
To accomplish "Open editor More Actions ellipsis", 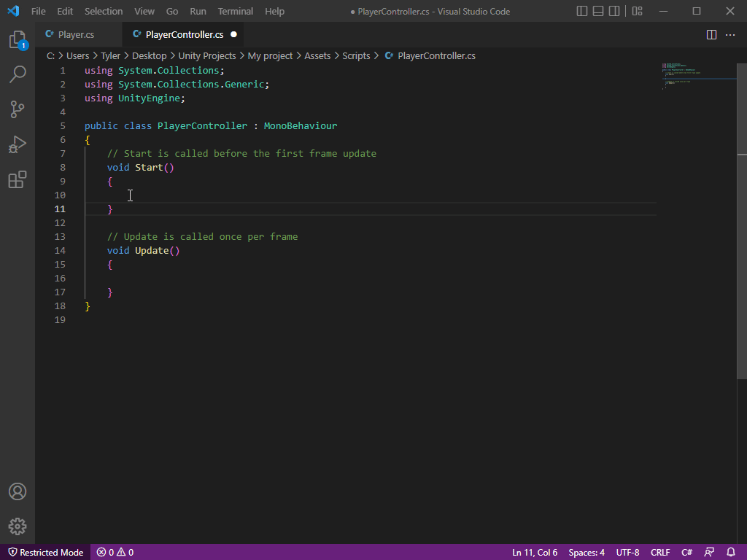I will coord(729,35).
